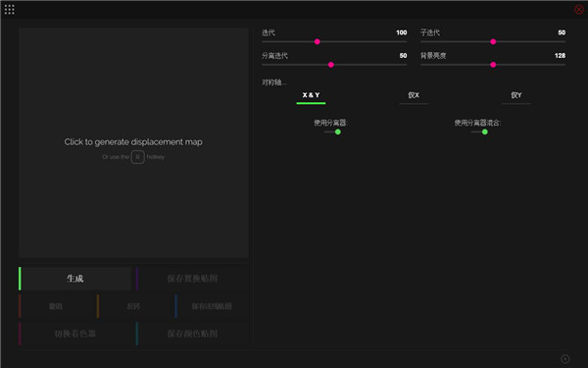588x368 pixels.
Task: Toggle the 使用分离器 switch
Action: (332, 131)
